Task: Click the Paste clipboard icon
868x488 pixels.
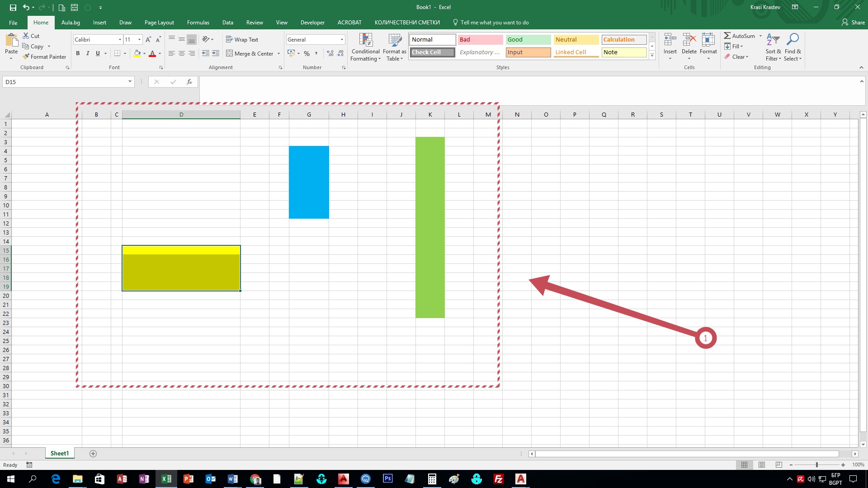Action: tap(11, 41)
